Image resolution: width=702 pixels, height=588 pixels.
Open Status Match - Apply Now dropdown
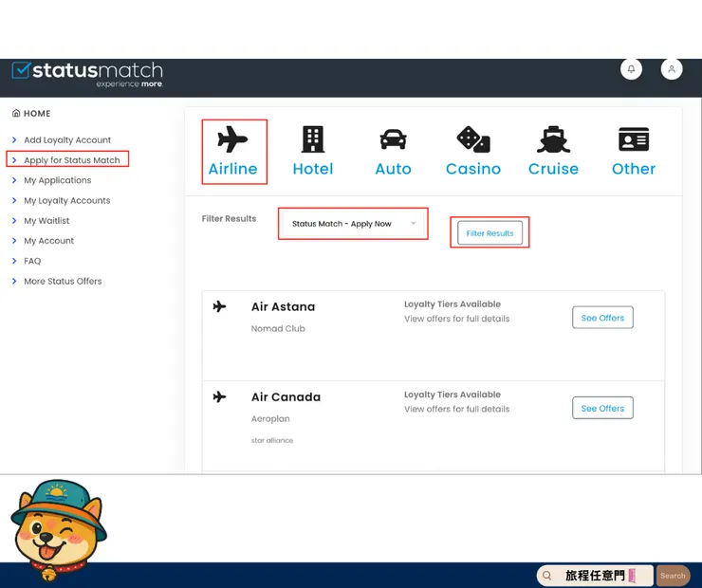[353, 223]
